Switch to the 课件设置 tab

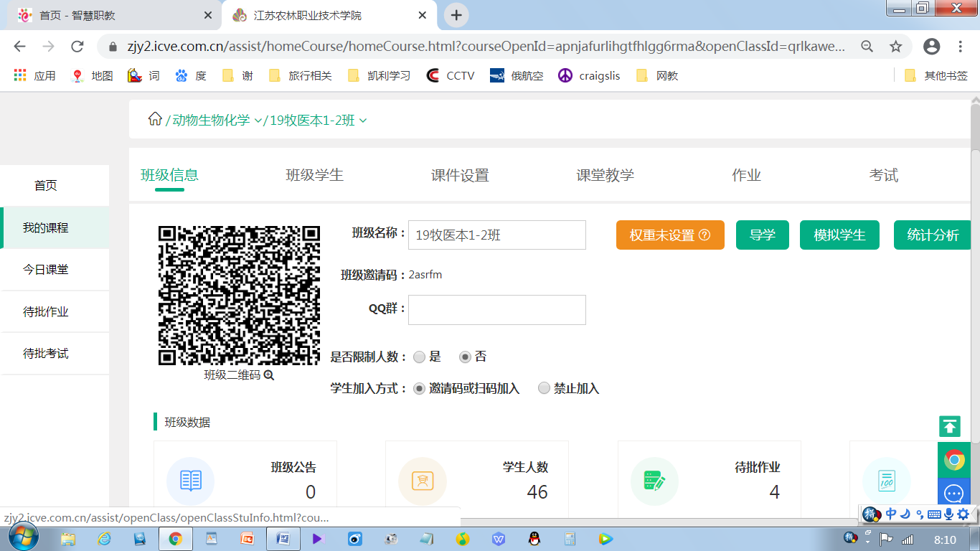click(460, 175)
